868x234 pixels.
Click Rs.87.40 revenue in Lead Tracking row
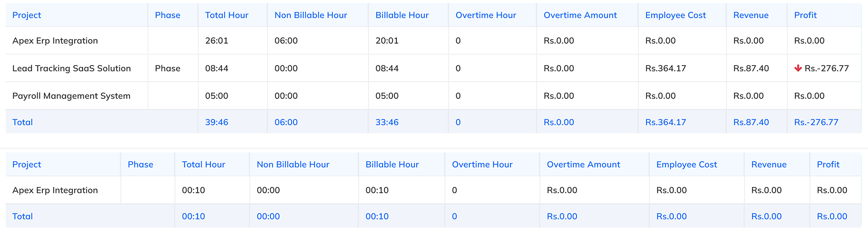pos(751,68)
